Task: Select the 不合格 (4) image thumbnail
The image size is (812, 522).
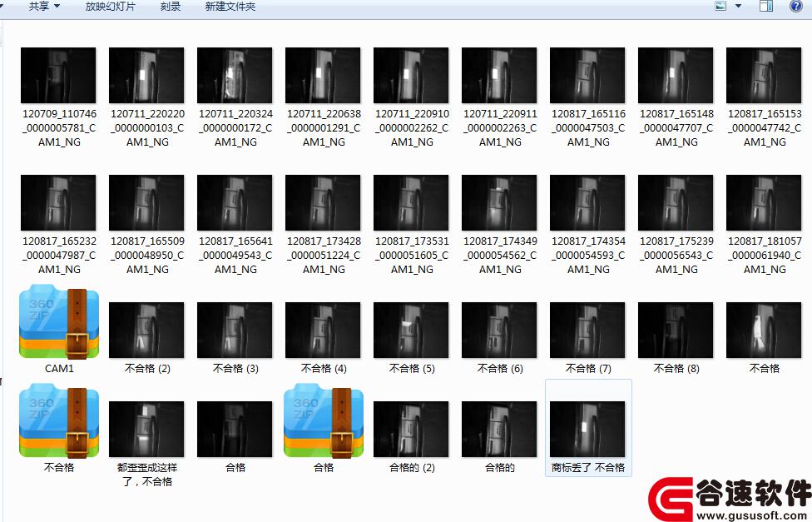Action: tap(323, 331)
